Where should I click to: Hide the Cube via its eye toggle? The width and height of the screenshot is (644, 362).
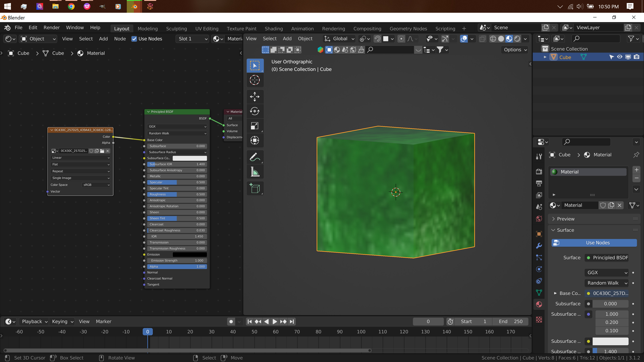click(620, 57)
